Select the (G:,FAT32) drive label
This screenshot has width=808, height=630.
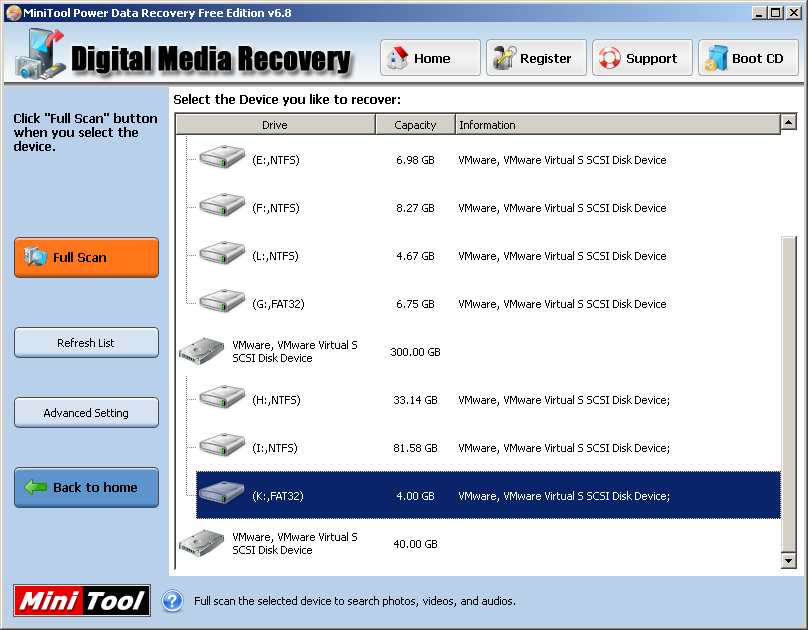[x=278, y=304]
